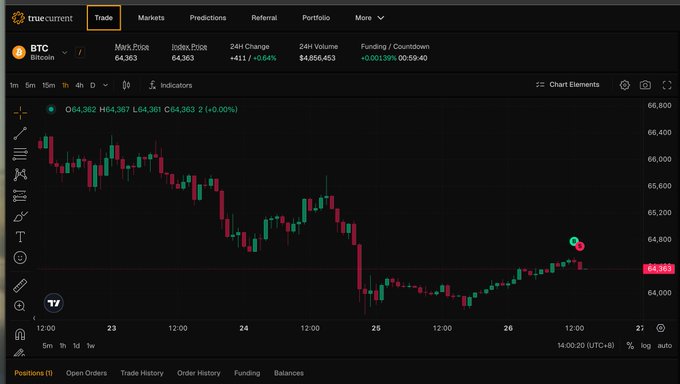This screenshot has height=384, width=680.
Task: Switch to the Funding tab
Action: coord(247,373)
